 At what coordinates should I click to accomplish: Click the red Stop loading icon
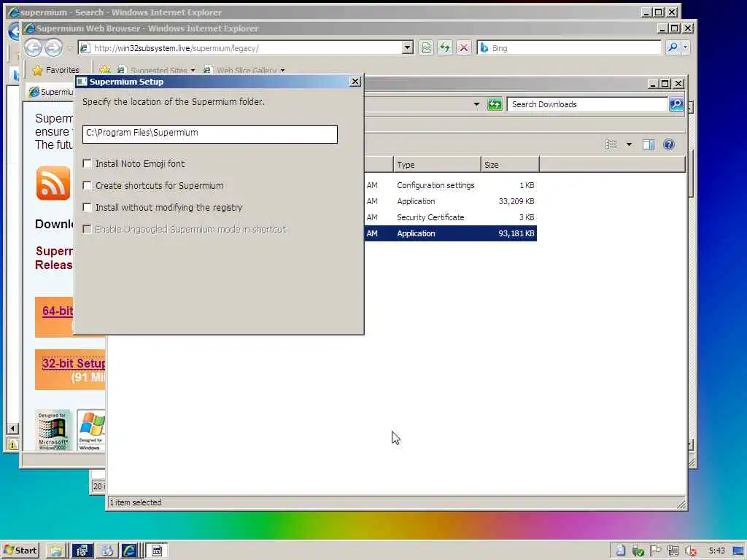click(463, 47)
